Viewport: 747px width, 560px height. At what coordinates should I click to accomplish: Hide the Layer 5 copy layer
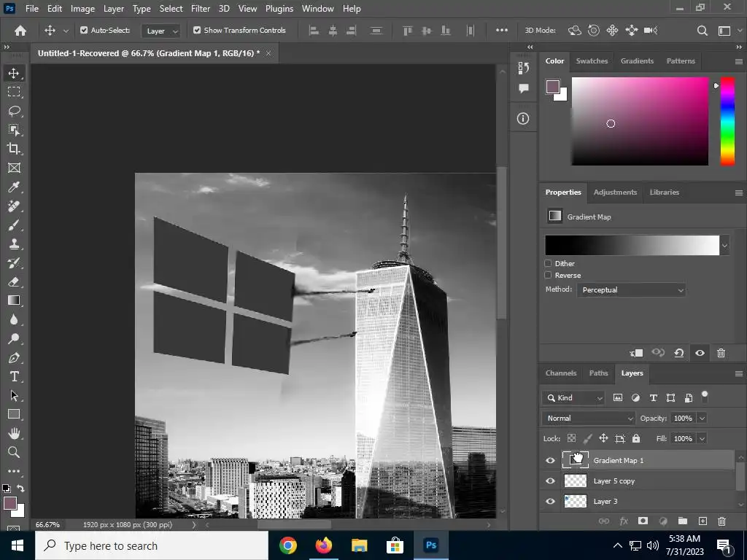[x=550, y=481]
